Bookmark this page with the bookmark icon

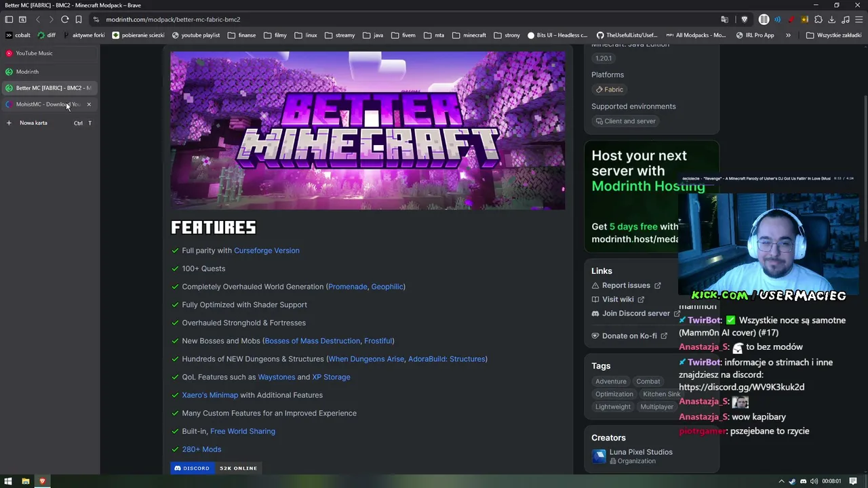[x=79, y=20]
